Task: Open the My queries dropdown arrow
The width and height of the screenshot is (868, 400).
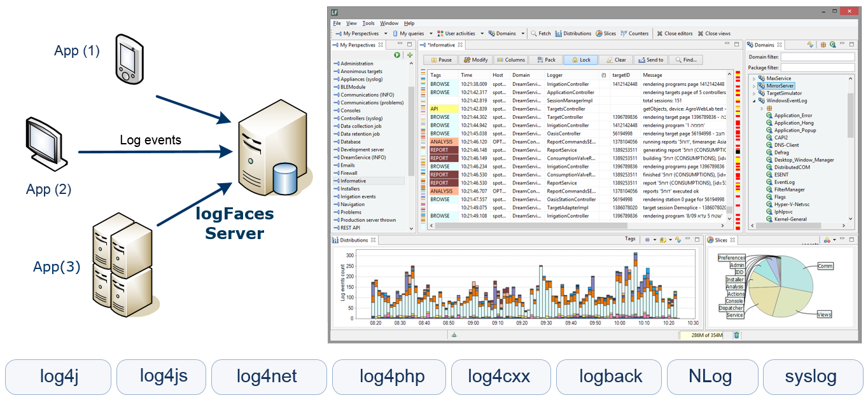Action: pyautogui.click(x=431, y=34)
